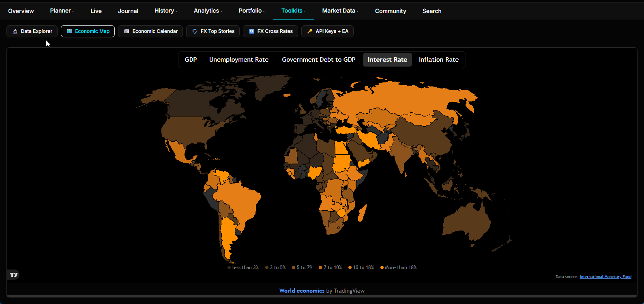Click the '3 to 5%' legend swatch
This screenshot has width=644, height=304.
pyautogui.click(x=267, y=267)
